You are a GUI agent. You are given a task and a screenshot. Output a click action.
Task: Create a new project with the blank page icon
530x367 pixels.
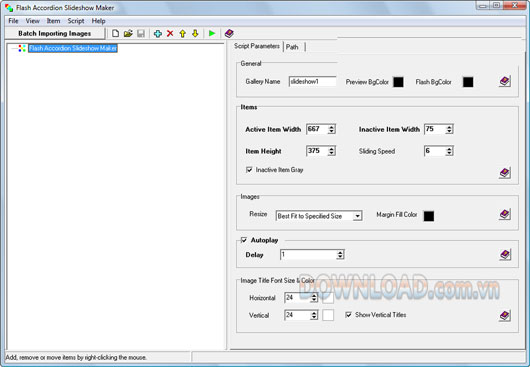116,33
